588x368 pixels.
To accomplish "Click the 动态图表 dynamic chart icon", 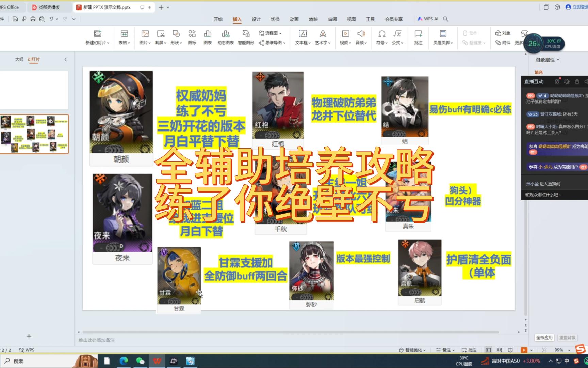I will click(226, 34).
